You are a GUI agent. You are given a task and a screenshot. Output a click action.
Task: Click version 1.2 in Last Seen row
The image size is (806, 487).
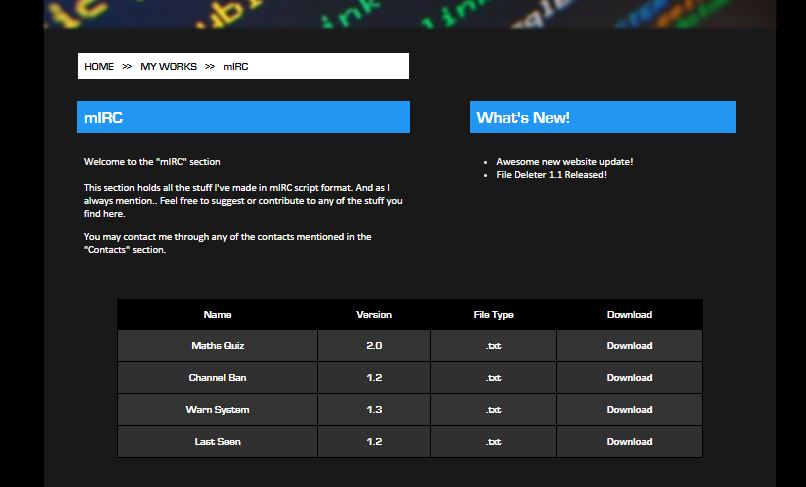pos(374,441)
